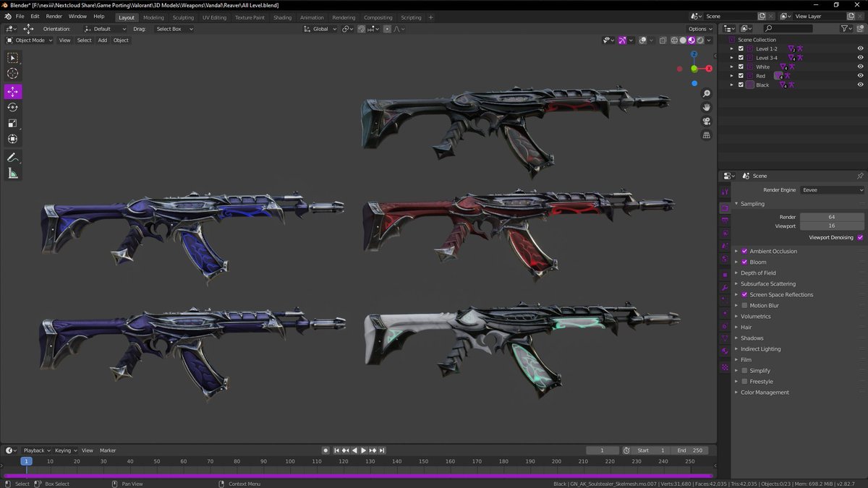This screenshot has height=488, width=868.
Task: Toggle camera view icon
Action: [x=707, y=121]
